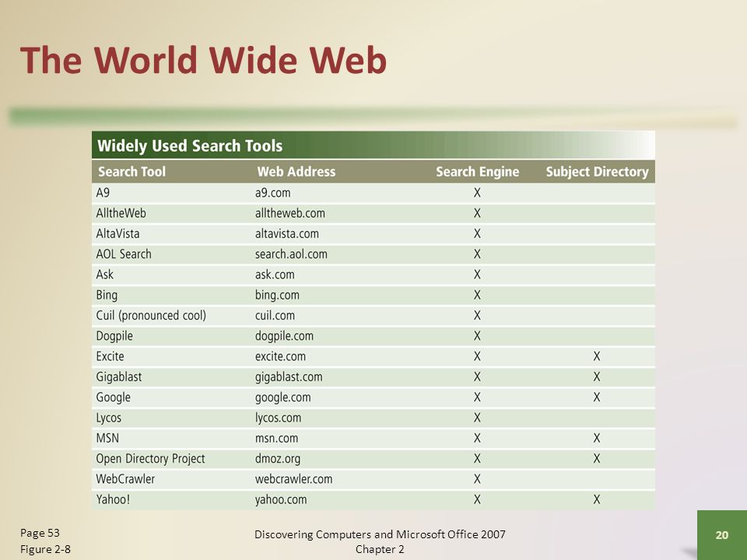Click the 'AltaVista' search tool name
The image size is (747, 560).
[x=117, y=233]
